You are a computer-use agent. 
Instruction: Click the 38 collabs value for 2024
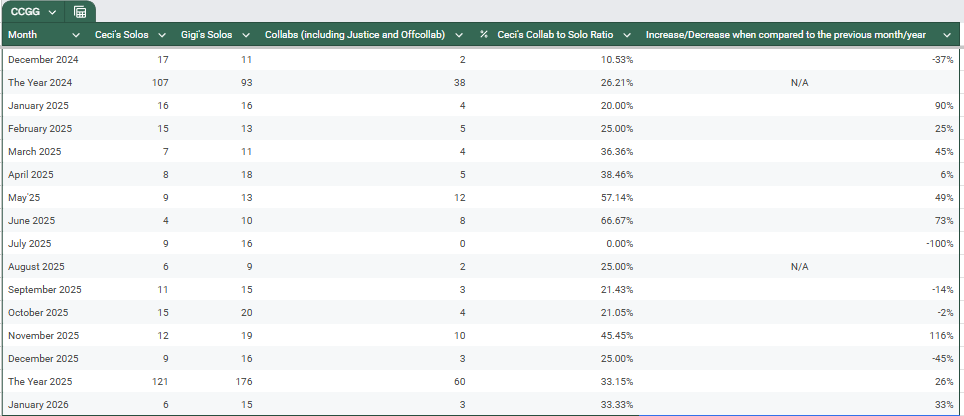click(459, 83)
